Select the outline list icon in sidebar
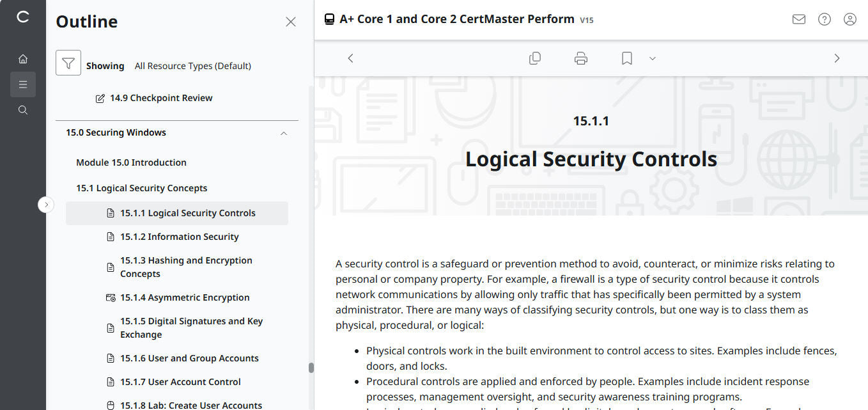The image size is (868, 410). (x=23, y=84)
